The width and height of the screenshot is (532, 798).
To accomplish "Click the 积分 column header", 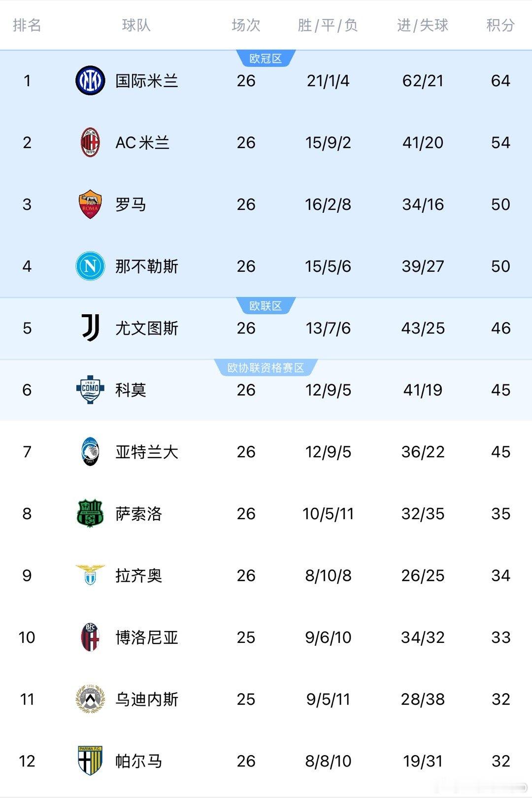I will (x=500, y=25).
